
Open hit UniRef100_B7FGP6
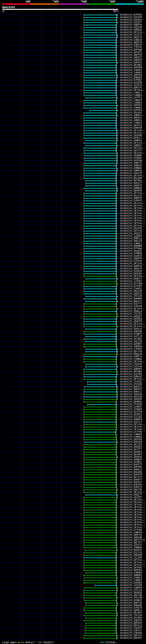coord(131,15)
